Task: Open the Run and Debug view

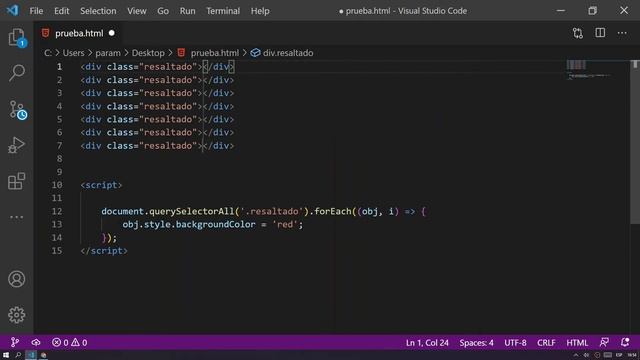Action: pos(17,145)
